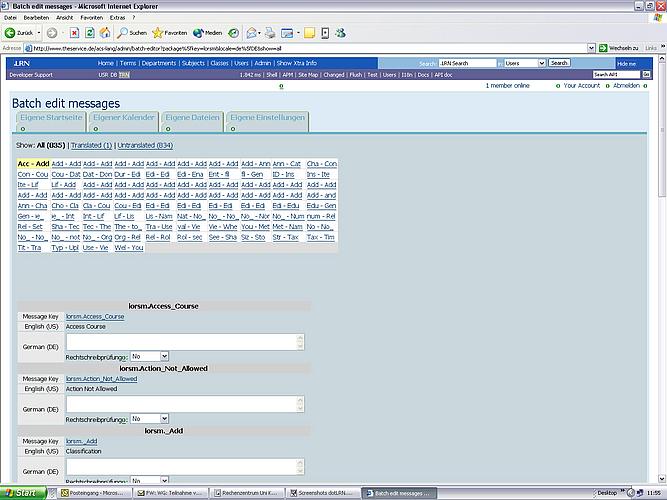Open the Messenger people icon
667x500 pixels.
click(x=340, y=33)
